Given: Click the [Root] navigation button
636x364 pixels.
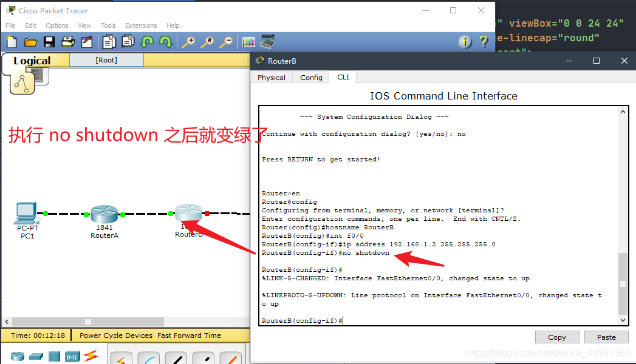Looking at the screenshot, I should [x=106, y=60].
